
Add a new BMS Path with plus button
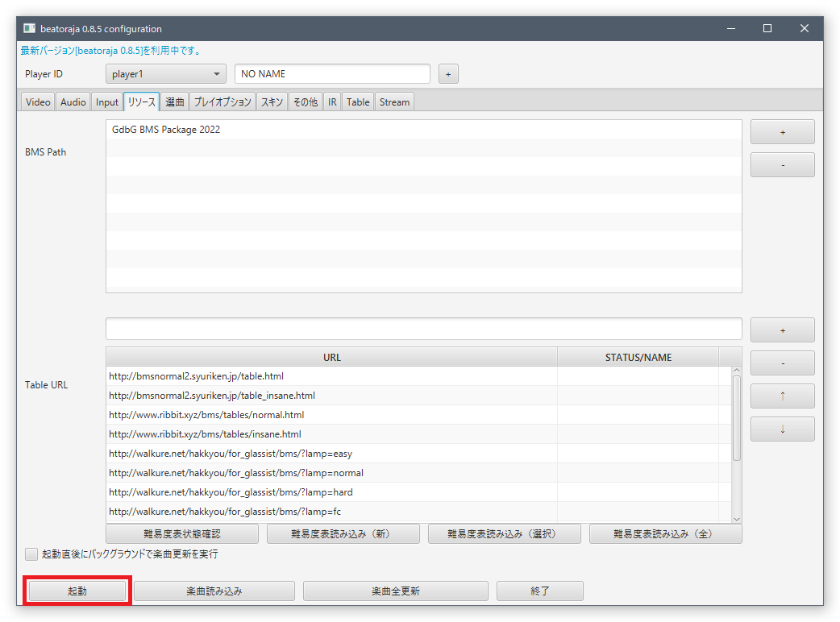pyautogui.click(x=782, y=132)
